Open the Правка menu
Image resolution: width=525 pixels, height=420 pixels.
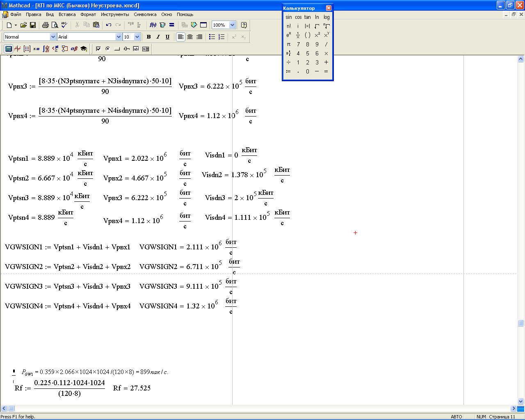(x=34, y=14)
